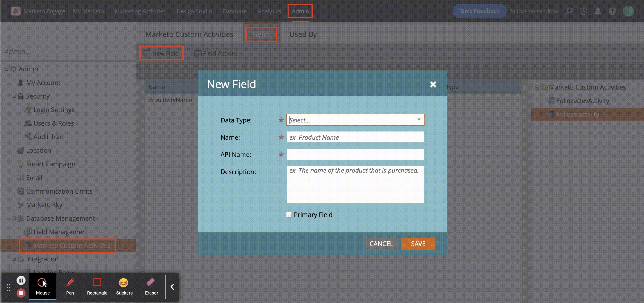This screenshot has height=303, width=644.
Task: Open the notifications bell icon
Action: click(x=598, y=11)
